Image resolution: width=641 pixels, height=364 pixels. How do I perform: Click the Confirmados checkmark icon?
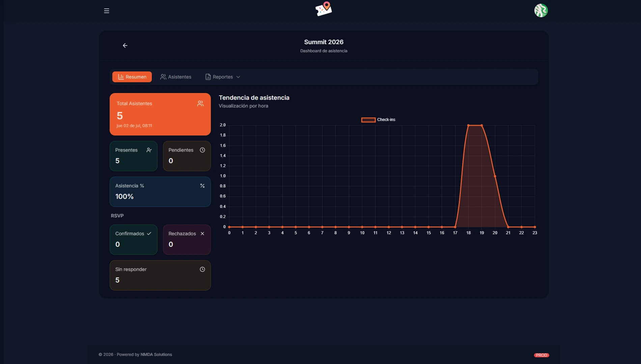click(149, 234)
